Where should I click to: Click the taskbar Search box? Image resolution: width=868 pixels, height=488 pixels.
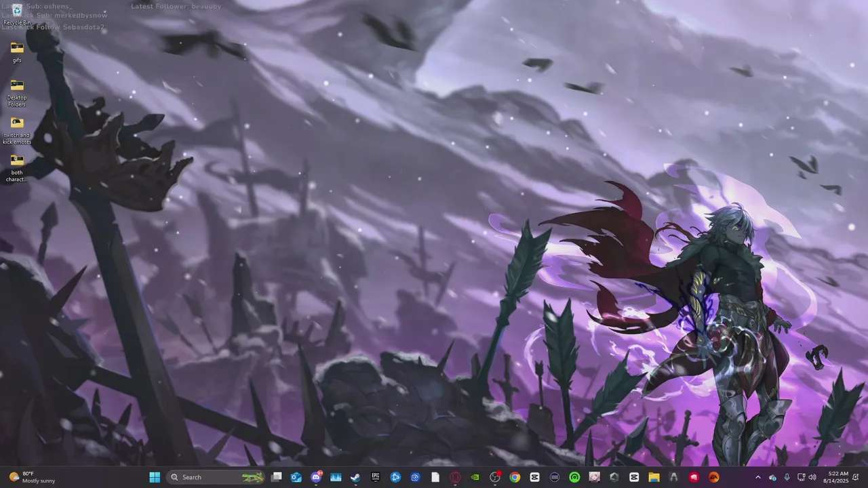pyautogui.click(x=215, y=477)
